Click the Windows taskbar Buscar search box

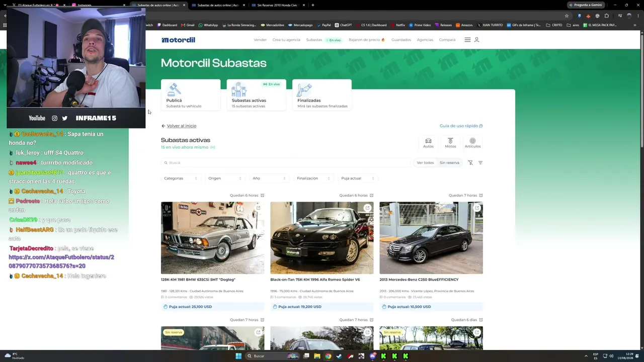pos(272,356)
